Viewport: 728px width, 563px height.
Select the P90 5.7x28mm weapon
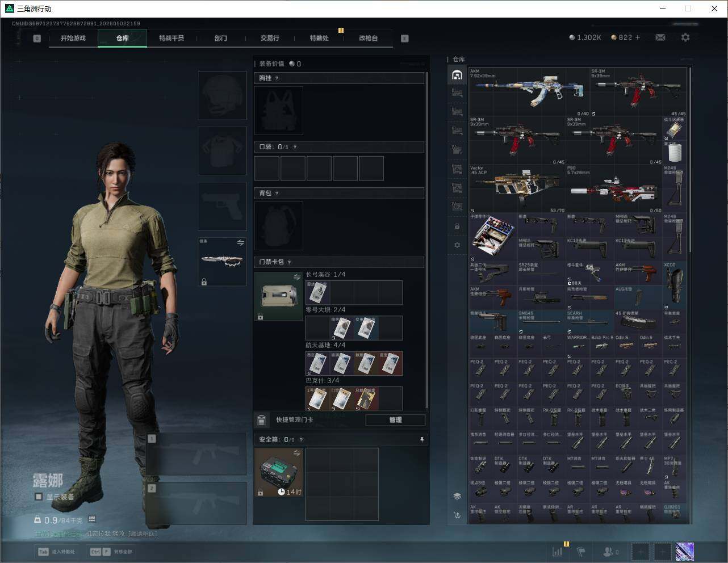[x=614, y=189]
